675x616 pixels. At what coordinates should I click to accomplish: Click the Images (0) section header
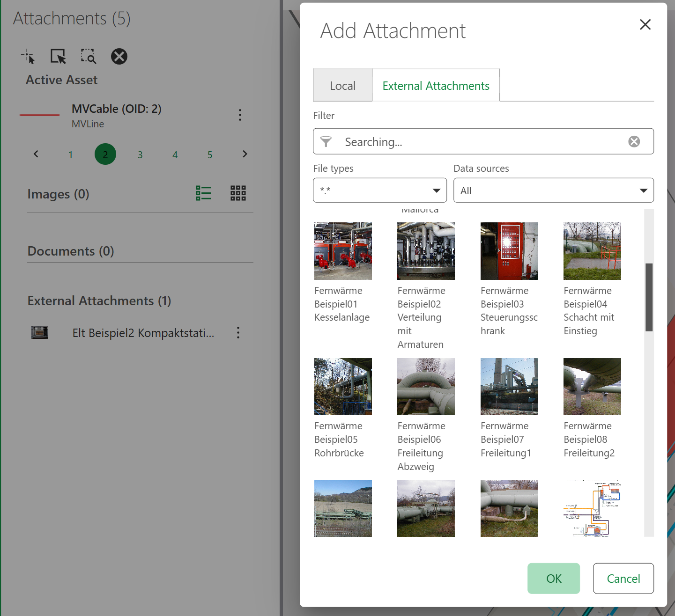pos(58,194)
